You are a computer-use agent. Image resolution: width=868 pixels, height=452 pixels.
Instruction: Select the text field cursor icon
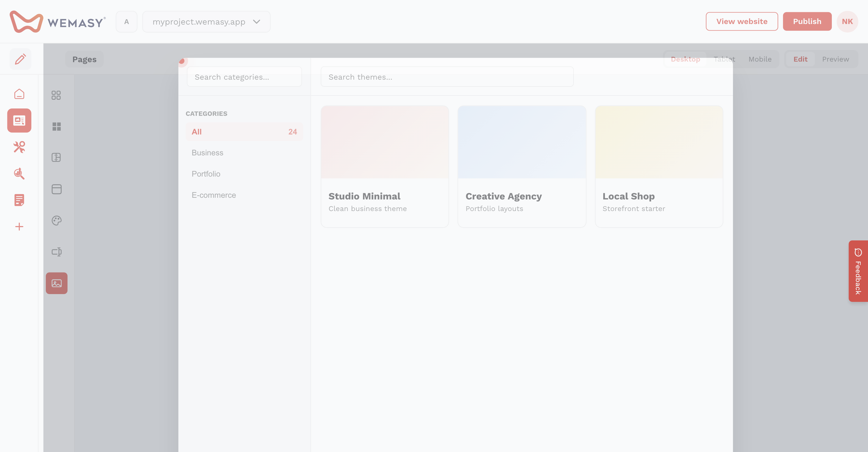[56, 252]
